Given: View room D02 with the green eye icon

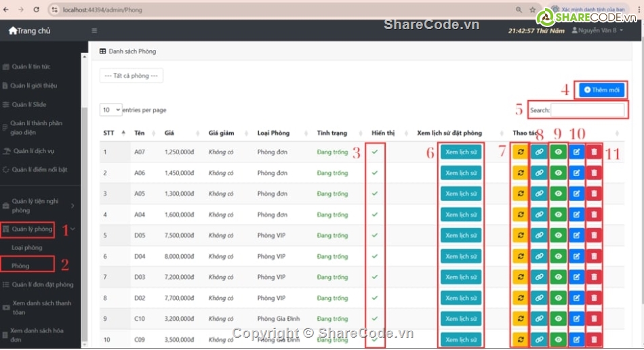Looking at the screenshot, I should (558, 298).
